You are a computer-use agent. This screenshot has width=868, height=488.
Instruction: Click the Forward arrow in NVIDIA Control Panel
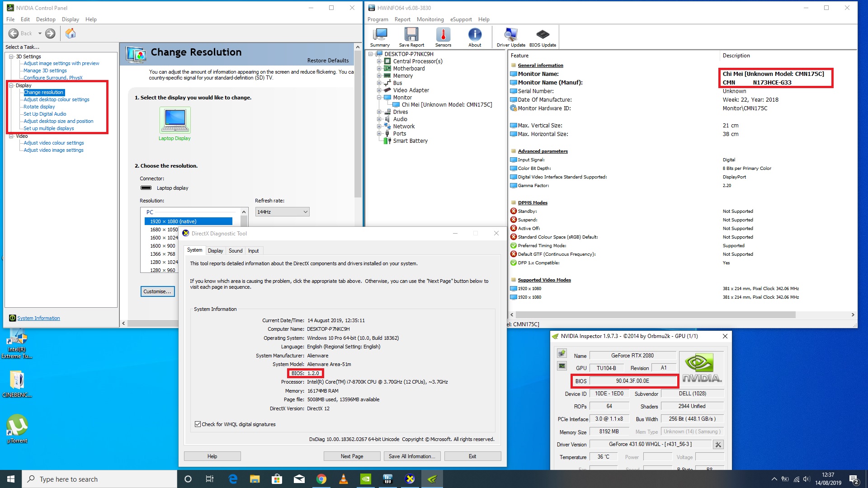click(50, 33)
